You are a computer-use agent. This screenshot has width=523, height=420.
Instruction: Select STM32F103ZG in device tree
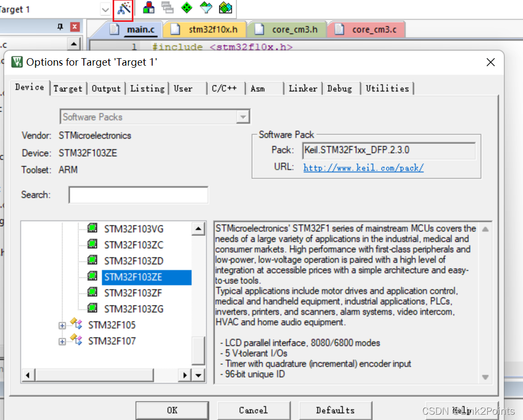tap(134, 309)
